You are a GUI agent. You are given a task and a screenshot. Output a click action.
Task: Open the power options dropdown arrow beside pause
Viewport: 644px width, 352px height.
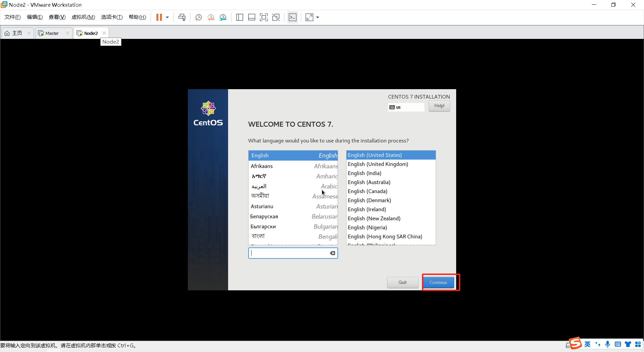(167, 17)
